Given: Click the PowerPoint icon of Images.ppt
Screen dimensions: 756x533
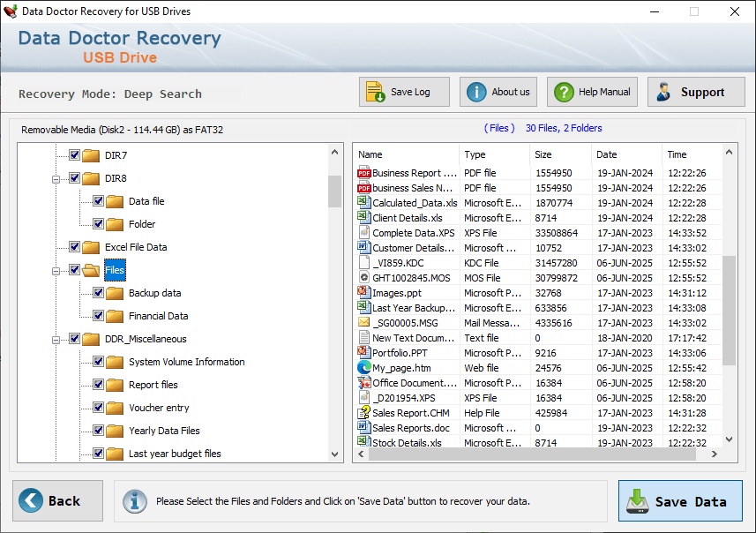Looking at the screenshot, I should [x=364, y=292].
